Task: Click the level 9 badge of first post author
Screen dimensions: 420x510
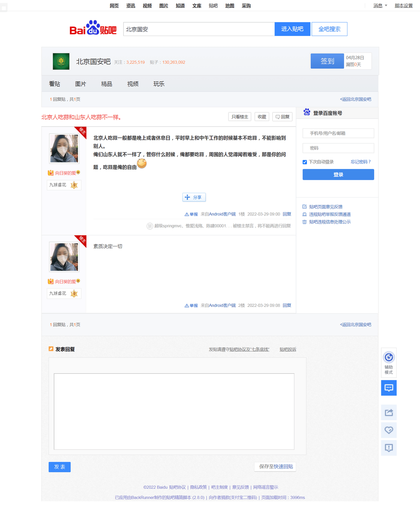Action: 74,185
